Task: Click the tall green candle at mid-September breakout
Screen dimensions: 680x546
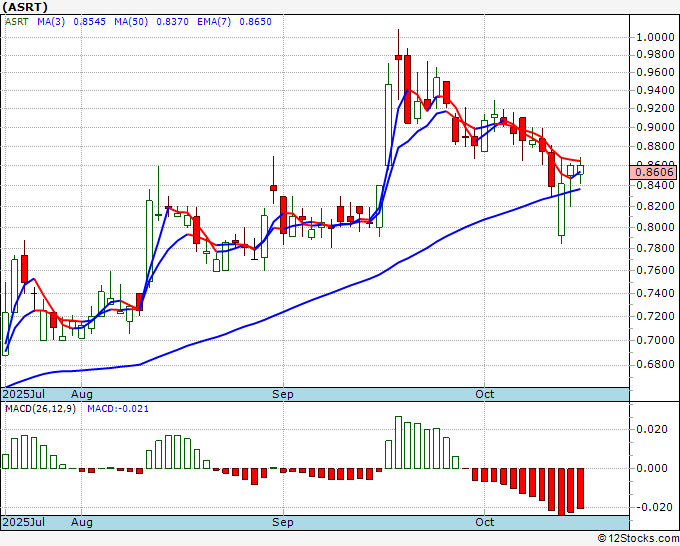Action: [389, 124]
